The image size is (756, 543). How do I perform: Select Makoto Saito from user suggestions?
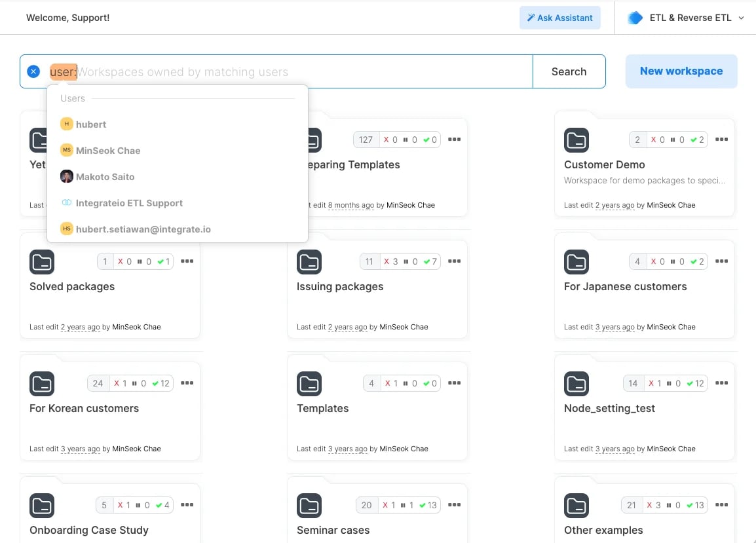point(178,177)
